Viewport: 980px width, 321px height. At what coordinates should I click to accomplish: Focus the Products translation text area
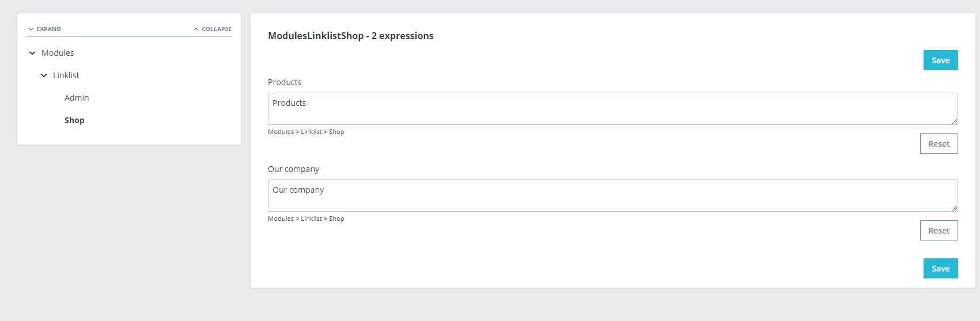click(x=612, y=109)
